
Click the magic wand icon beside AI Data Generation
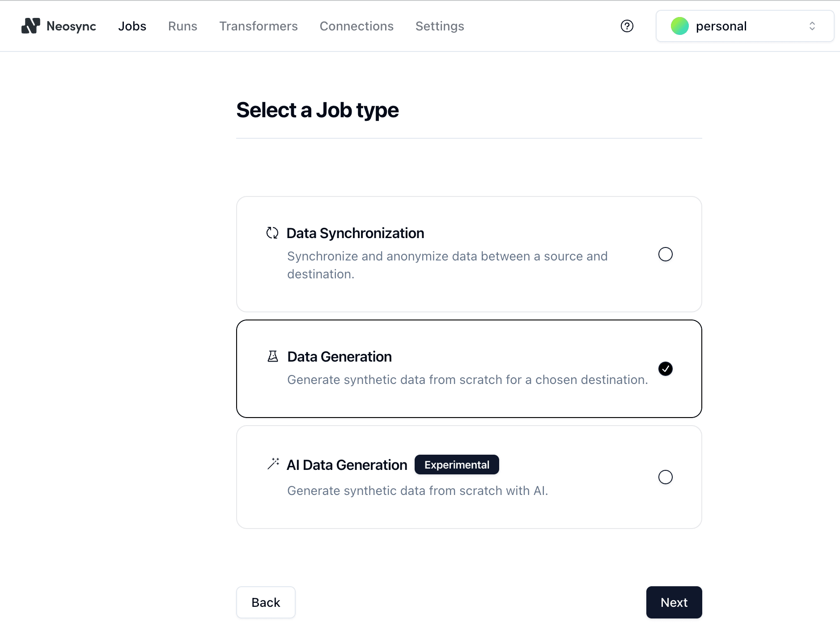click(x=272, y=464)
